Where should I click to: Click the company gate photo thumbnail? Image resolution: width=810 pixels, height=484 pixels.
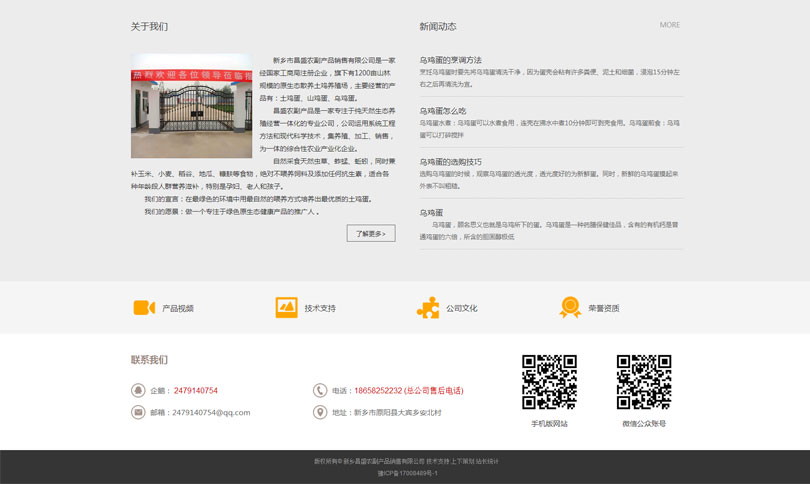(x=191, y=106)
